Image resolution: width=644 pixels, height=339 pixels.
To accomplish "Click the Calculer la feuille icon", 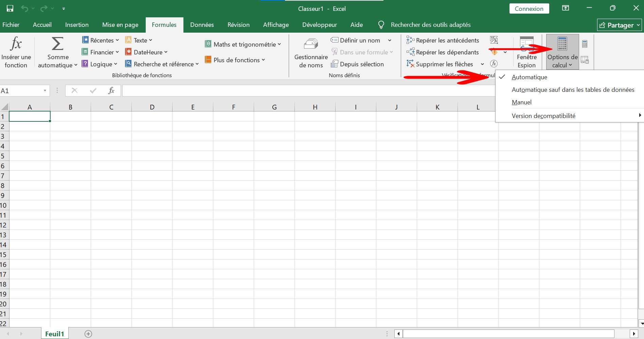I will tap(585, 60).
